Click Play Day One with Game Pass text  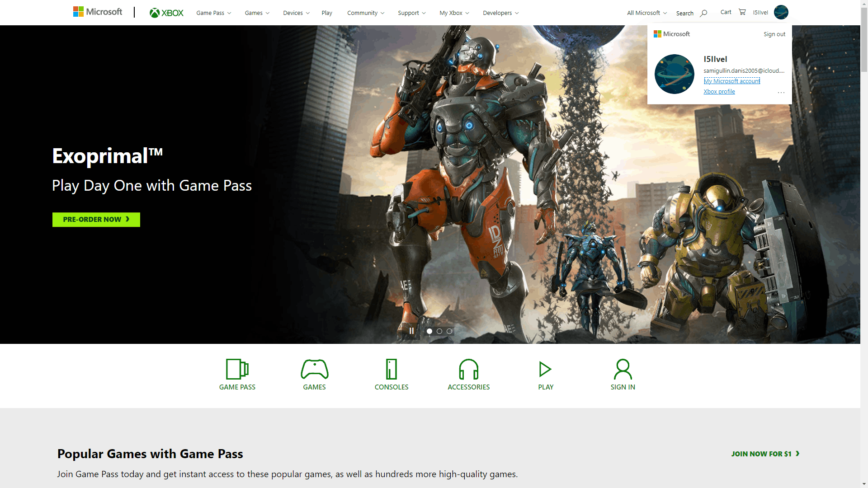[152, 186]
